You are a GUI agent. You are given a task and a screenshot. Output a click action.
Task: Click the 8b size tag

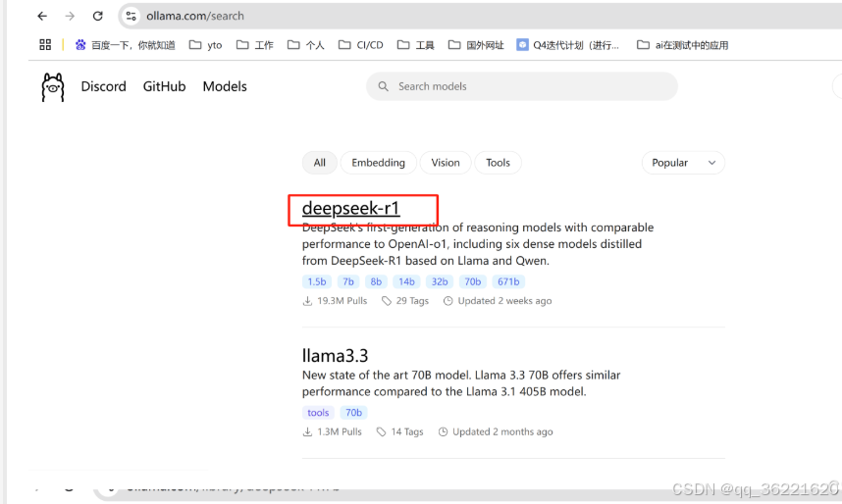376,281
